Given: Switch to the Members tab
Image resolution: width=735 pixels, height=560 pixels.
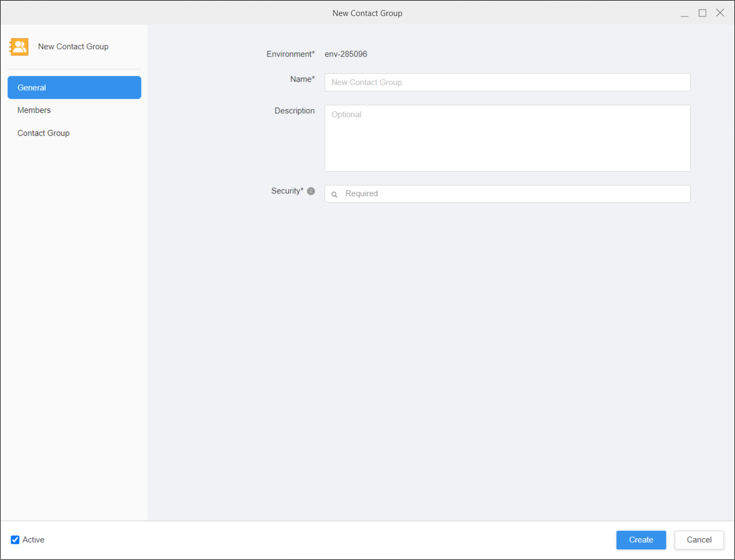Looking at the screenshot, I should [x=34, y=110].
